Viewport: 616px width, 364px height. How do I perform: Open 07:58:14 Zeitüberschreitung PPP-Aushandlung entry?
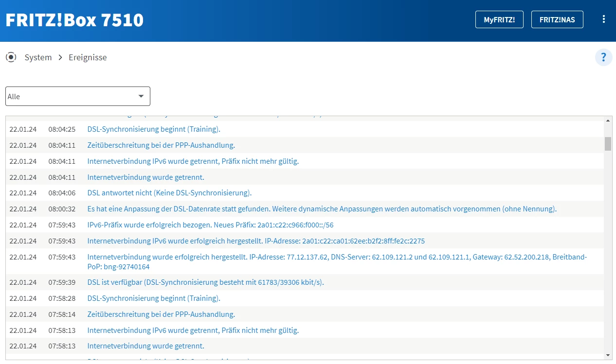(x=161, y=314)
